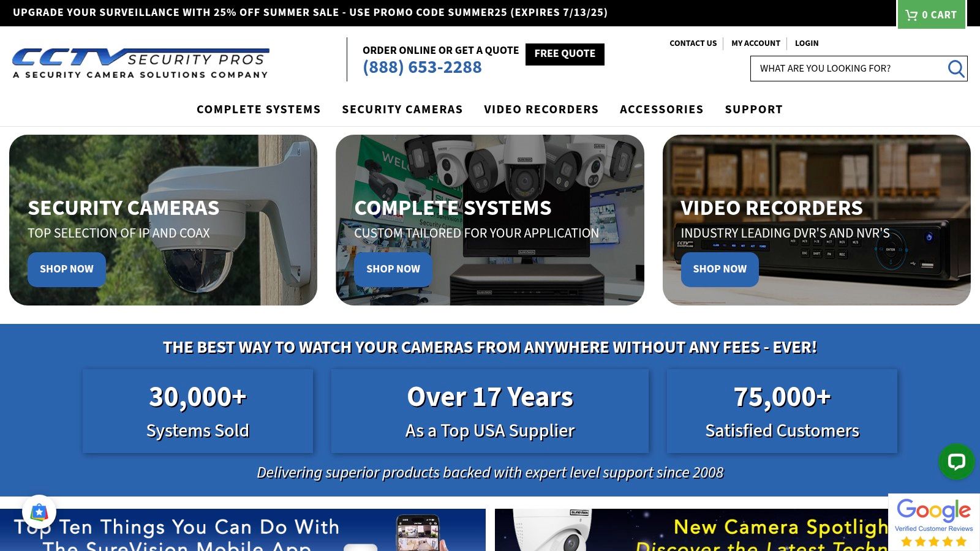Click 'The best way to watch your cameras' headline
The height and width of the screenshot is (551, 980).
point(490,348)
